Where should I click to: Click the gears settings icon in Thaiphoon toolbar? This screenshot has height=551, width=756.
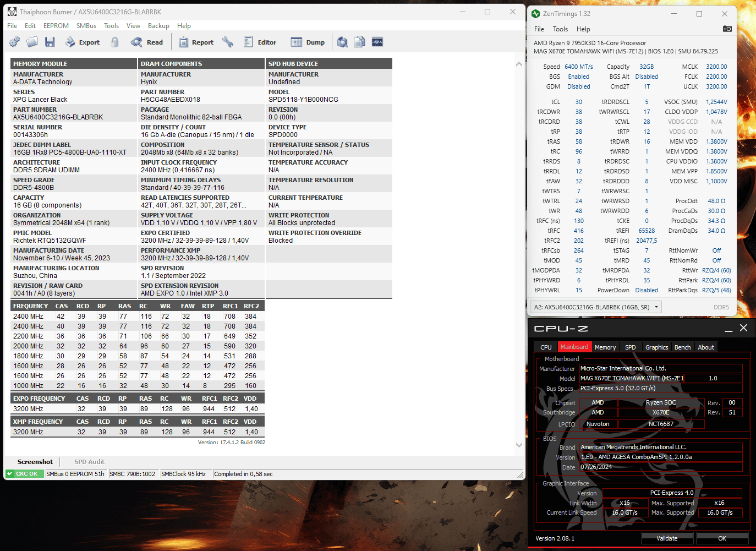click(14, 42)
